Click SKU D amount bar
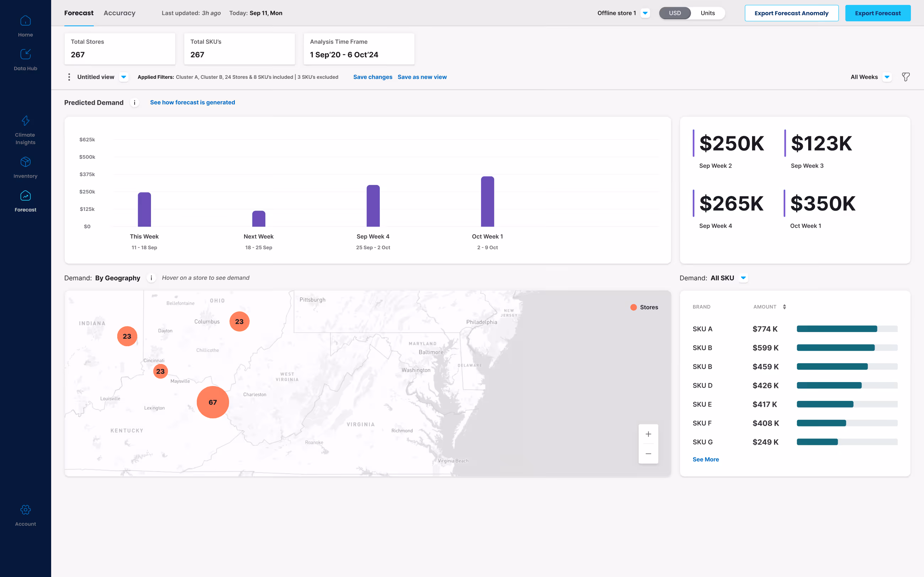Viewport: 924px width, 577px height. pyautogui.click(x=847, y=385)
